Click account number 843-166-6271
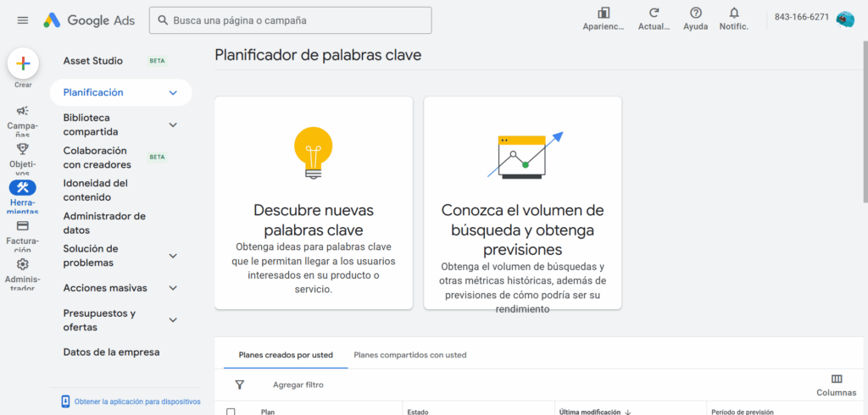This screenshot has width=868, height=415. coord(802,17)
